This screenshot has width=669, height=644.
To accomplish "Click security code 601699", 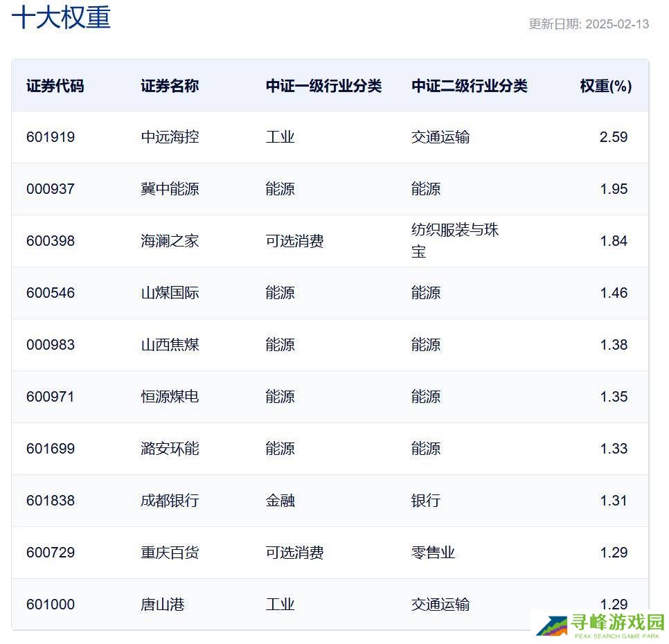I will [x=51, y=449].
